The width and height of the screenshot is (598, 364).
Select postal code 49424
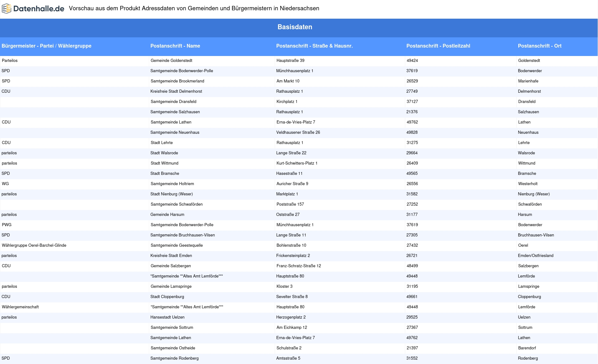[412, 61]
